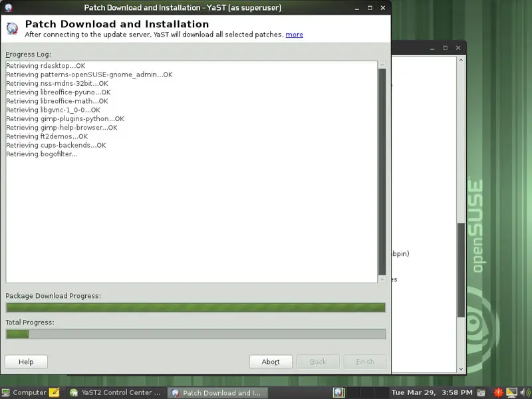
Task: Click the Package Download Progress bar
Action: click(x=196, y=307)
